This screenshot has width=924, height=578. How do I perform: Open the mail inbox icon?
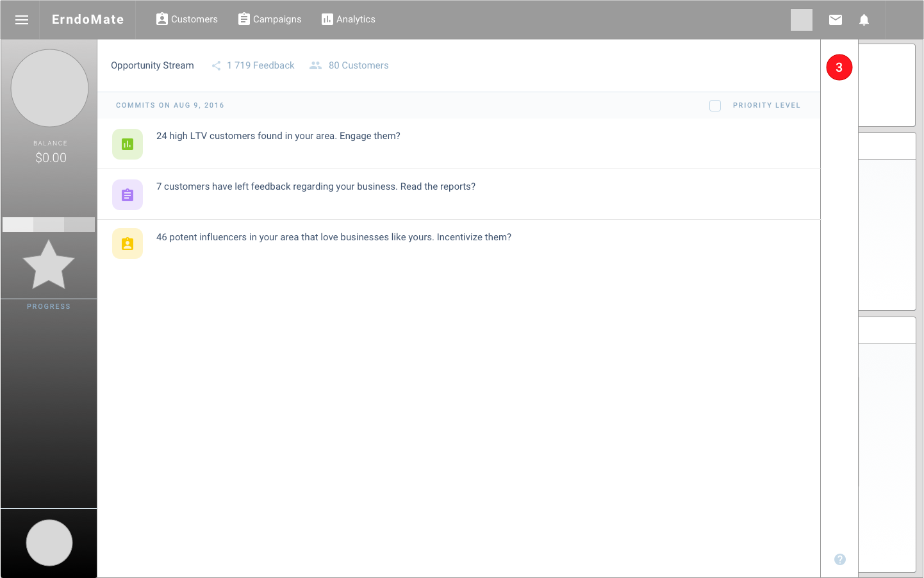point(836,20)
